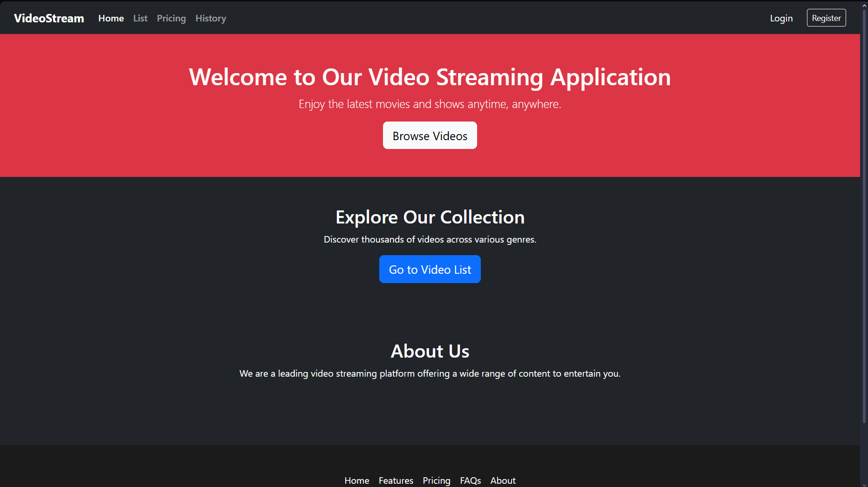Open the FAQs footer link
This screenshot has width=868, height=487.
click(x=470, y=480)
